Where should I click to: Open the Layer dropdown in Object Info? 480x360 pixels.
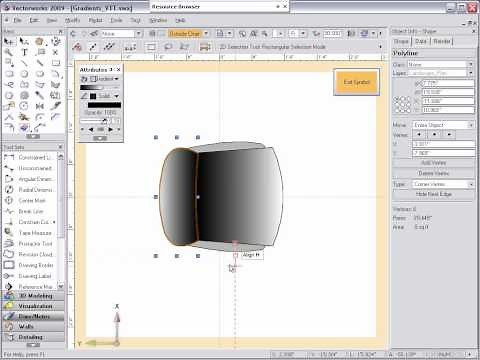[x=440, y=73]
